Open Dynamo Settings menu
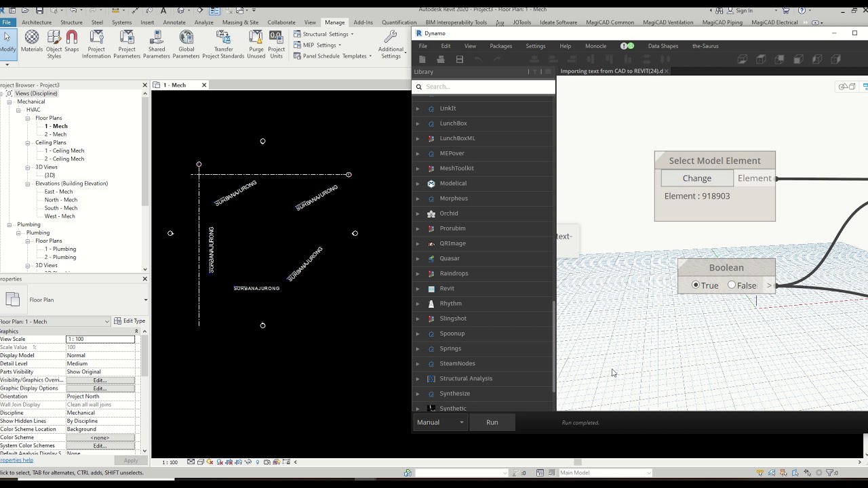The height and width of the screenshot is (488, 868). click(x=536, y=46)
